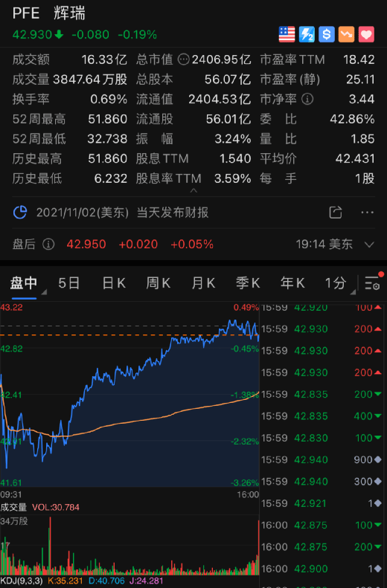Select the 15:59 42.940 900-share trade
The image size is (387, 588).
coord(322,459)
